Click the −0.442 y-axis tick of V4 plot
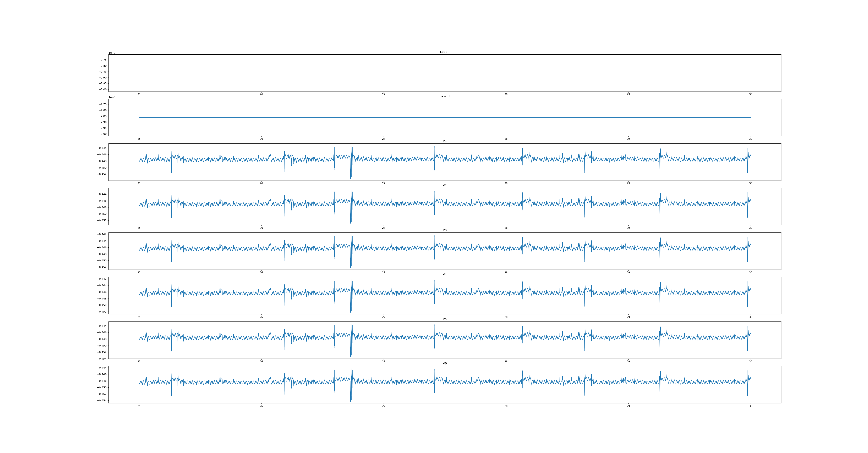 (102, 279)
